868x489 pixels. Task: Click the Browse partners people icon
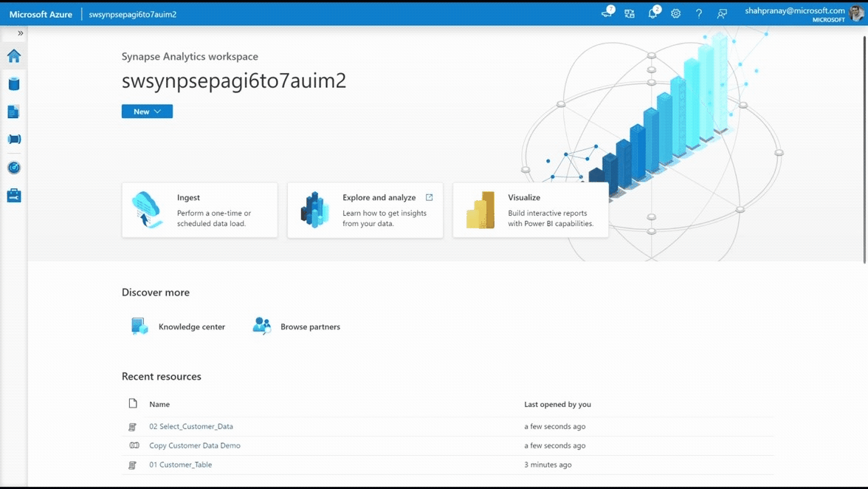pos(261,326)
